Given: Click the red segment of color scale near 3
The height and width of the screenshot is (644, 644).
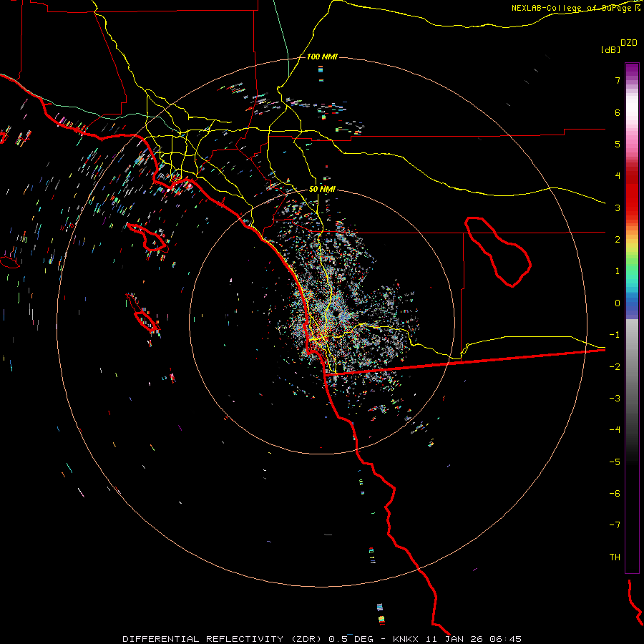Looking at the screenshot, I should (x=632, y=201).
